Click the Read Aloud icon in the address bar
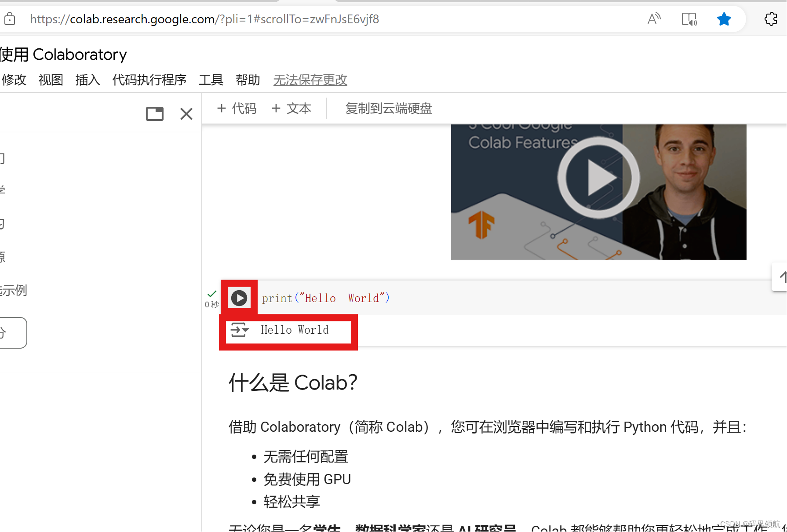The width and height of the screenshot is (787, 532). click(654, 19)
